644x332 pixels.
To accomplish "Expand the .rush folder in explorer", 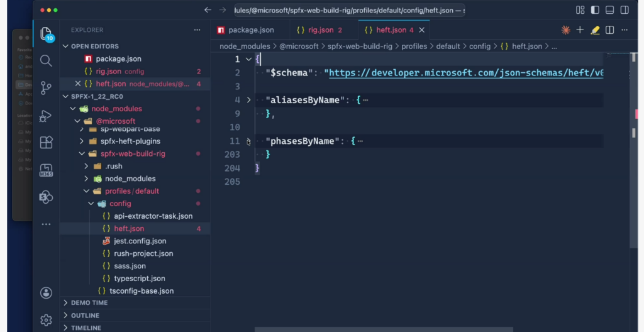I will (x=87, y=166).
